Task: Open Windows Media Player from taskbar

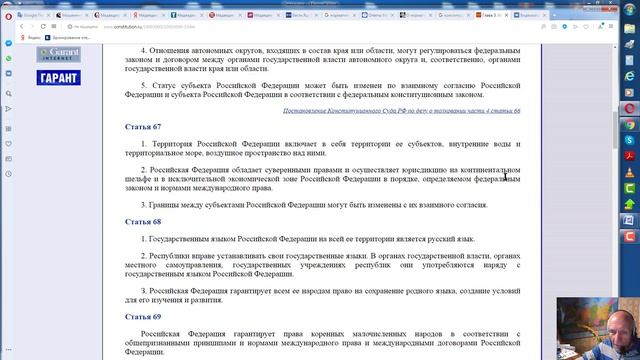Action: pos(629,92)
